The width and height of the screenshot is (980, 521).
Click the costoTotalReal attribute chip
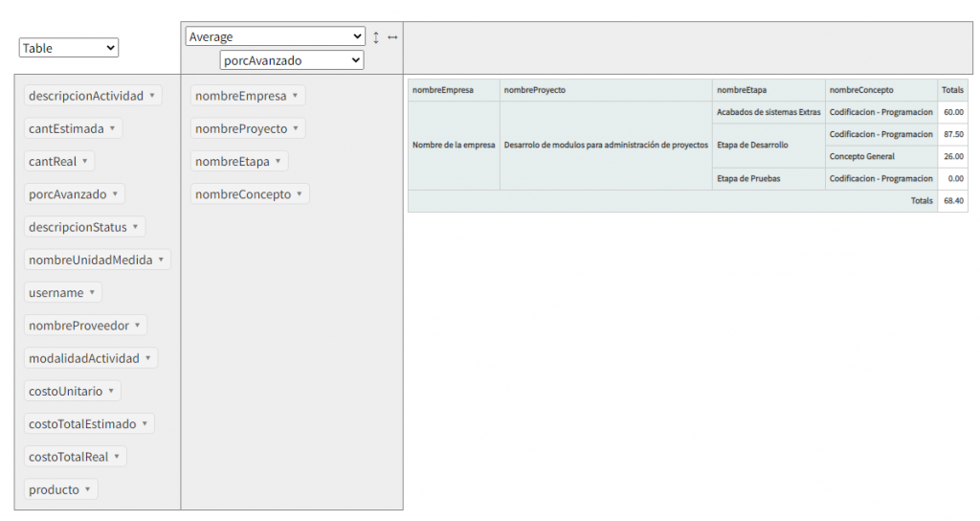pos(68,457)
